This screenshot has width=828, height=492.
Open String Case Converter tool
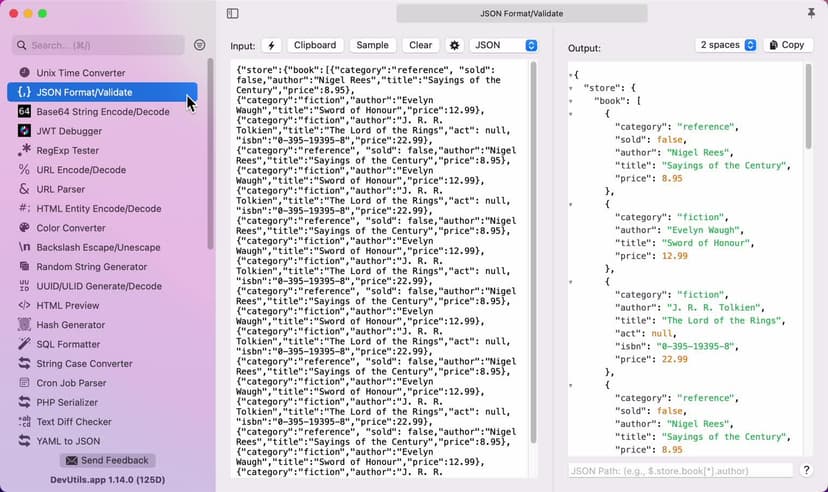[102, 364]
